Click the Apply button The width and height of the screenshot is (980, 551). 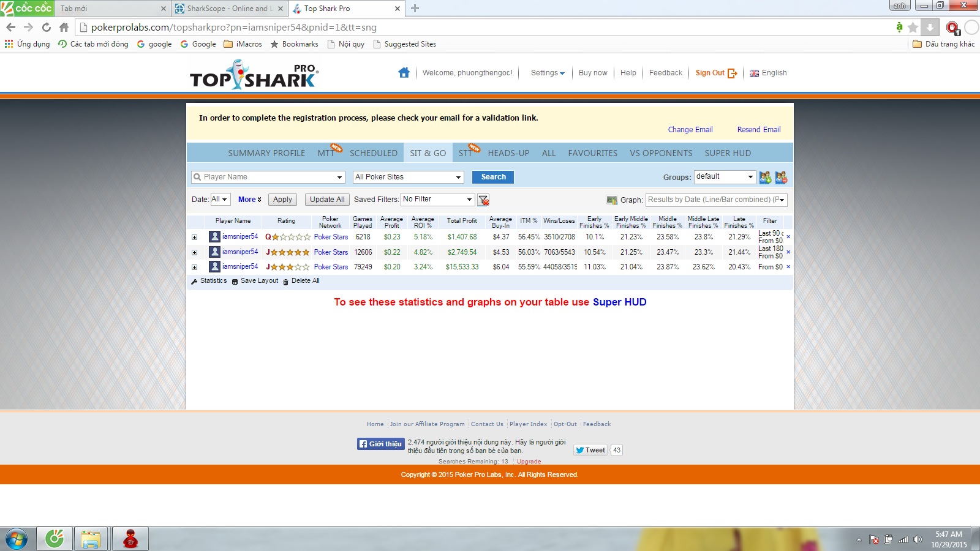point(282,200)
